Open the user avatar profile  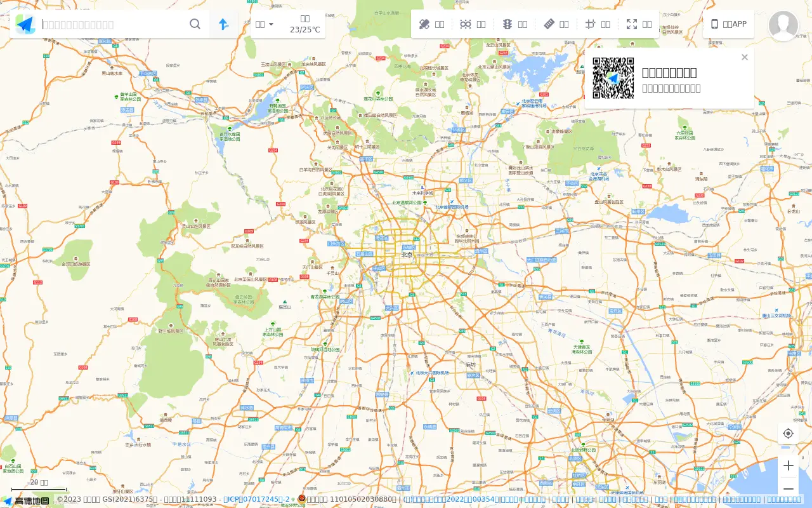click(783, 26)
